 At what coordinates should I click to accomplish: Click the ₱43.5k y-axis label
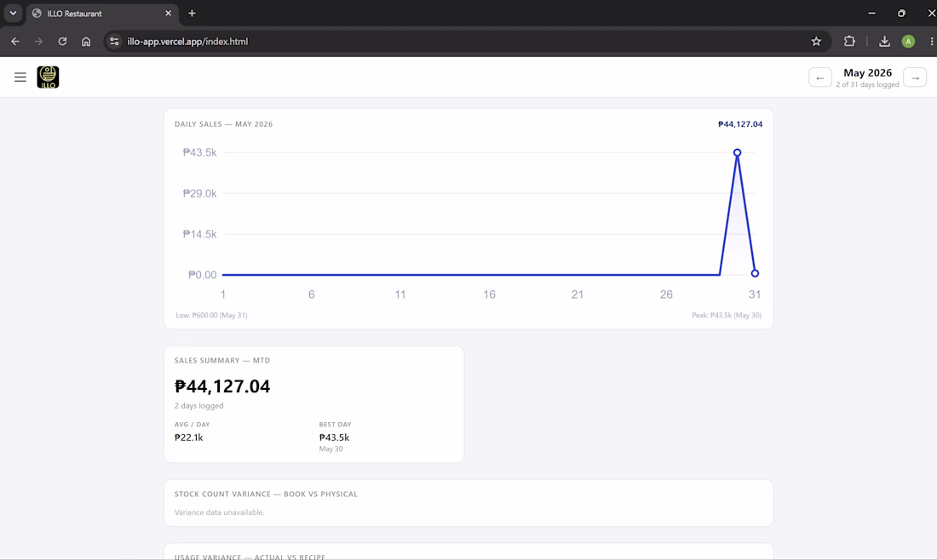tap(199, 152)
